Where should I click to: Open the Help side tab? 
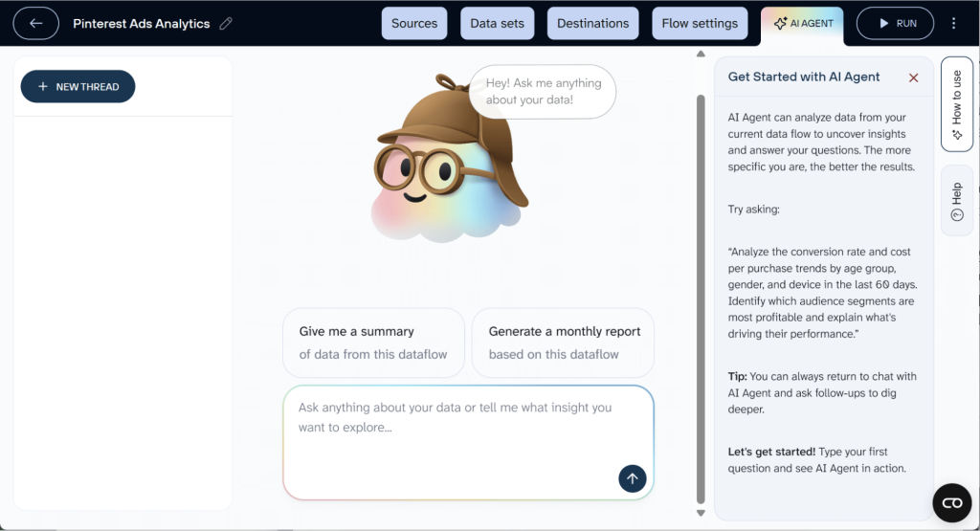coord(956,201)
